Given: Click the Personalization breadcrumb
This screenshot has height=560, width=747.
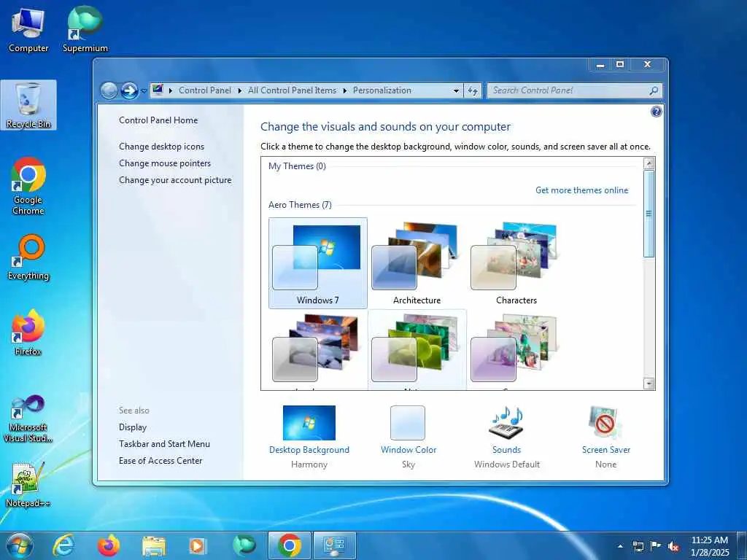Looking at the screenshot, I should pyautogui.click(x=382, y=90).
